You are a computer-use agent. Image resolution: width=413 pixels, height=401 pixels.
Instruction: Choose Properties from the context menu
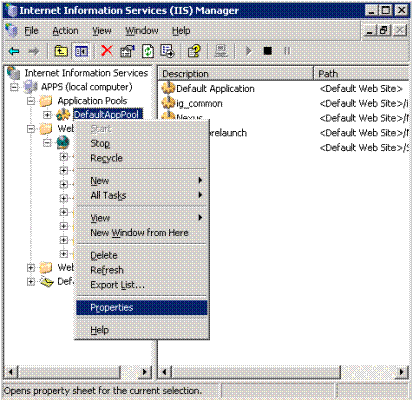(x=142, y=307)
